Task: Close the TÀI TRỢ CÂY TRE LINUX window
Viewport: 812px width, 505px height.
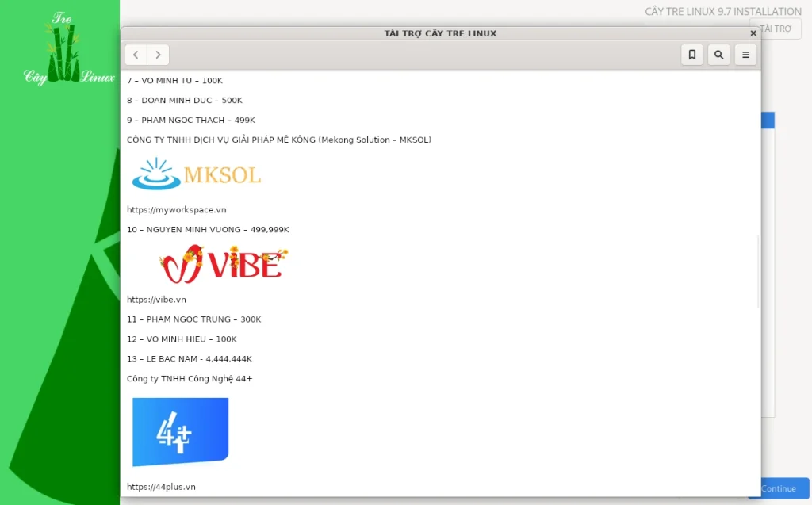Action: click(x=753, y=33)
